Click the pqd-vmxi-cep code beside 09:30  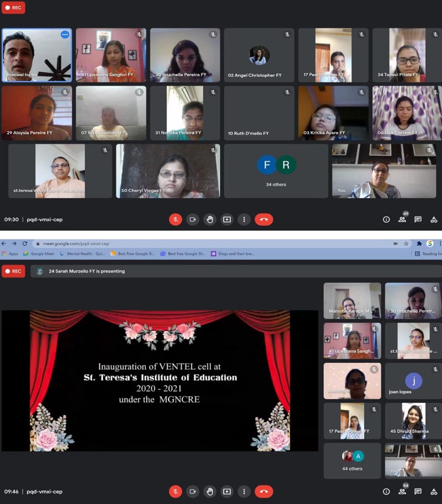pyautogui.click(x=45, y=220)
